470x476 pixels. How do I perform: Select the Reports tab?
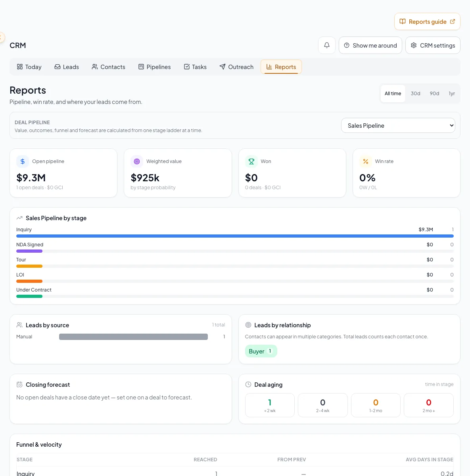pyautogui.click(x=281, y=67)
